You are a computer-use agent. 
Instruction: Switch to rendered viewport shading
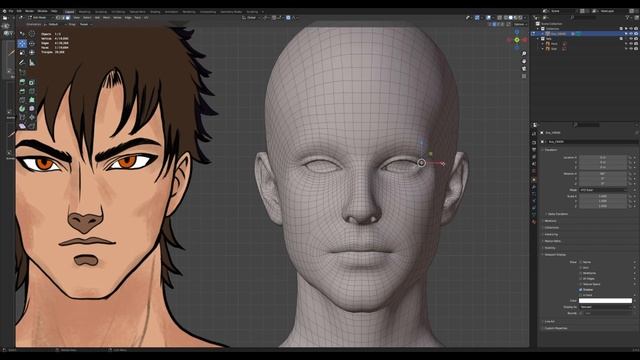coord(520,18)
